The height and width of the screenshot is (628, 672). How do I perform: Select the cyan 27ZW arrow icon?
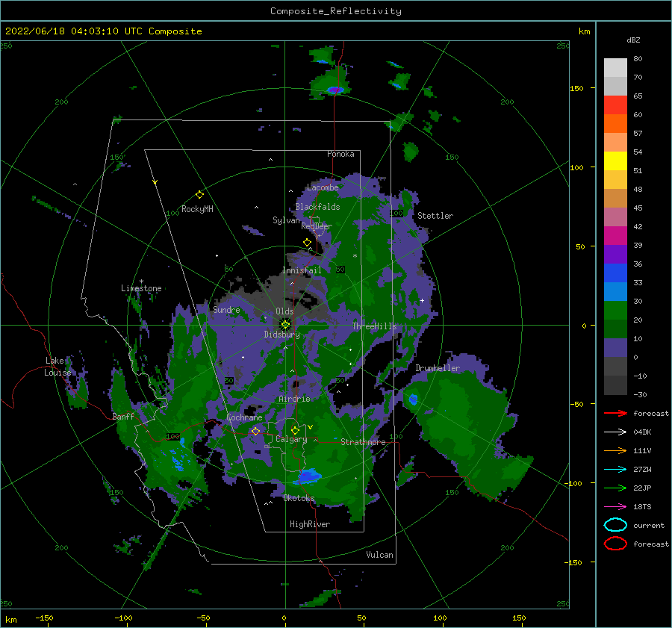(615, 470)
